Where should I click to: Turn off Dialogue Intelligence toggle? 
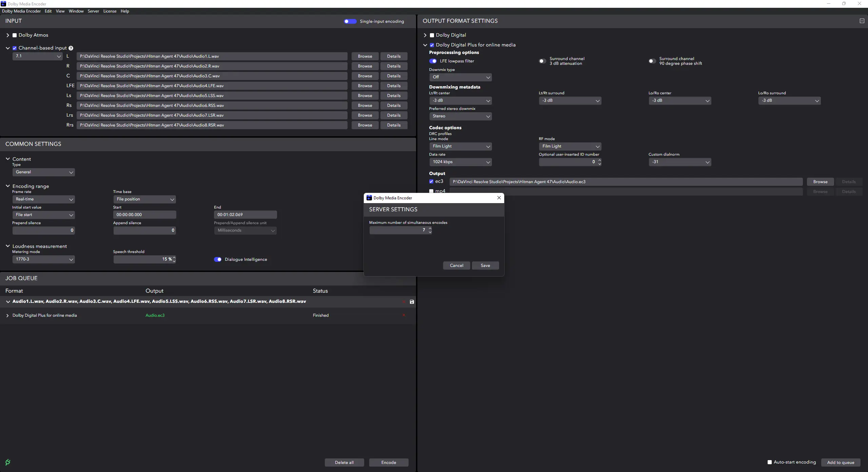218,259
